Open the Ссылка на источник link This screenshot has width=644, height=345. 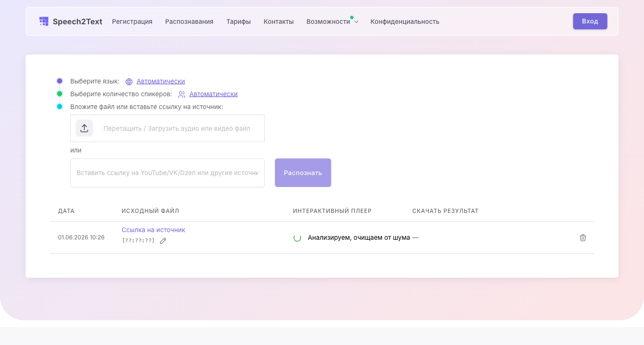(153, 230)
